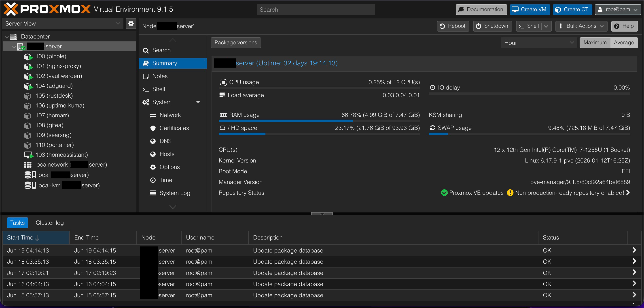Image resolution: width=644 pixels, height=308 pixels.
Task: Collapse the Datacenter tree node
Action: (7, 37)
